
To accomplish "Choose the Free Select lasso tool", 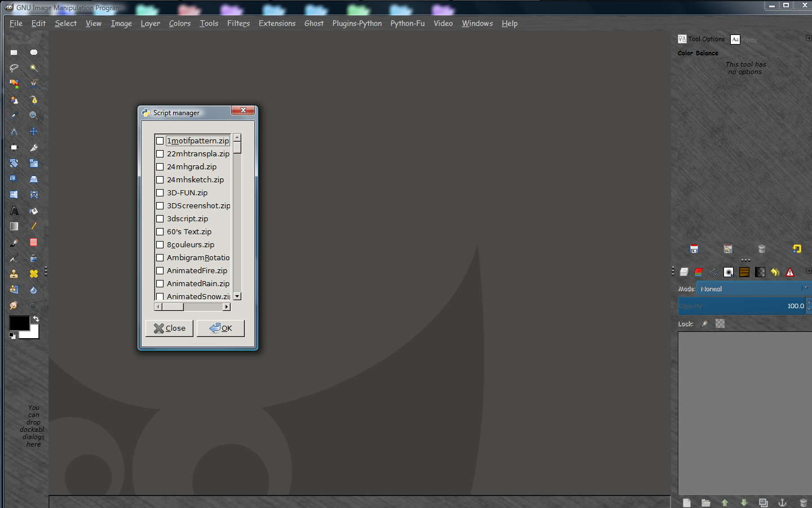I will click(x=14, y=68).
